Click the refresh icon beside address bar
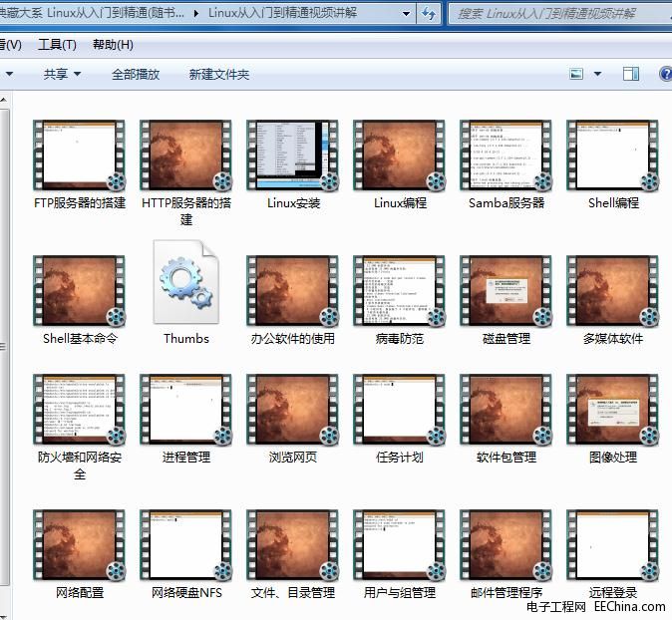Screen dimensions: 672x620 429,14
